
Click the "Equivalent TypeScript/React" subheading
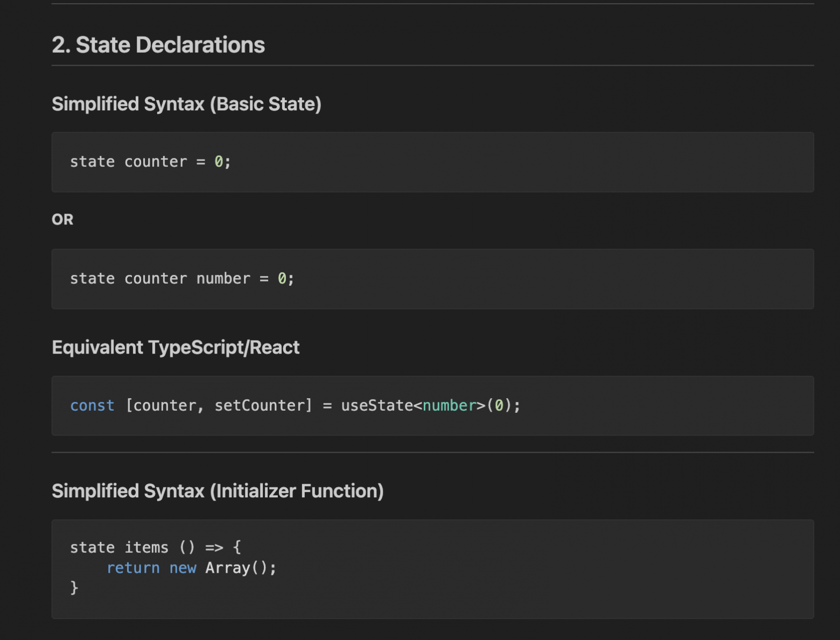pos(176,347)
